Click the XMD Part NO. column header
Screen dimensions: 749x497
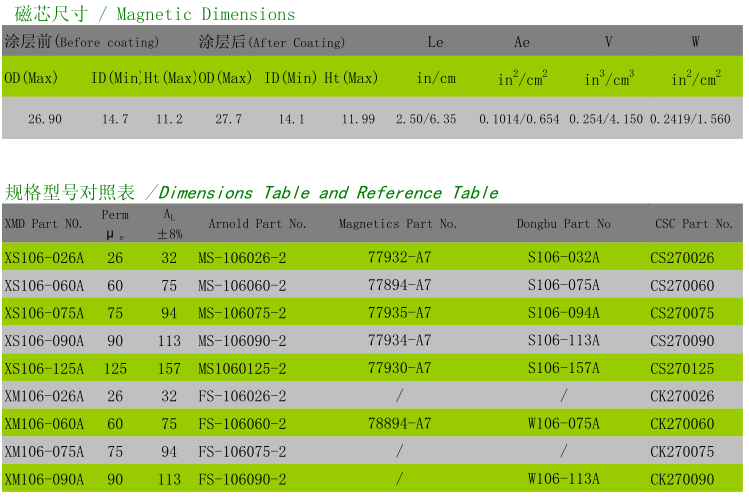click(x=43, y=224)
